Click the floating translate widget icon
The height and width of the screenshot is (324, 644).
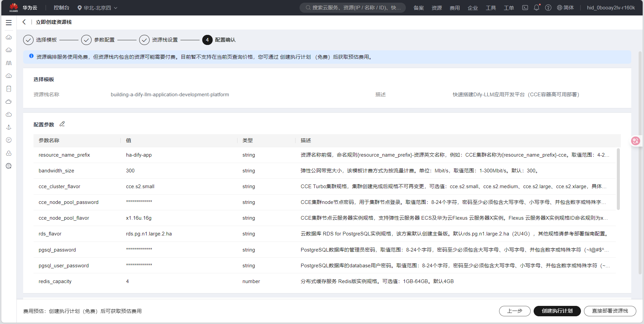pos(636,141)
